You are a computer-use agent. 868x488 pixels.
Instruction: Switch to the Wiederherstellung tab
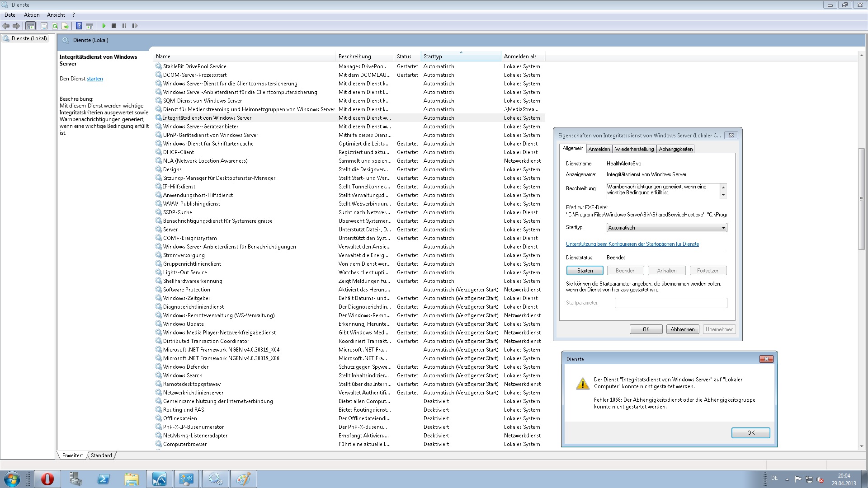click(x=634, y=149)
